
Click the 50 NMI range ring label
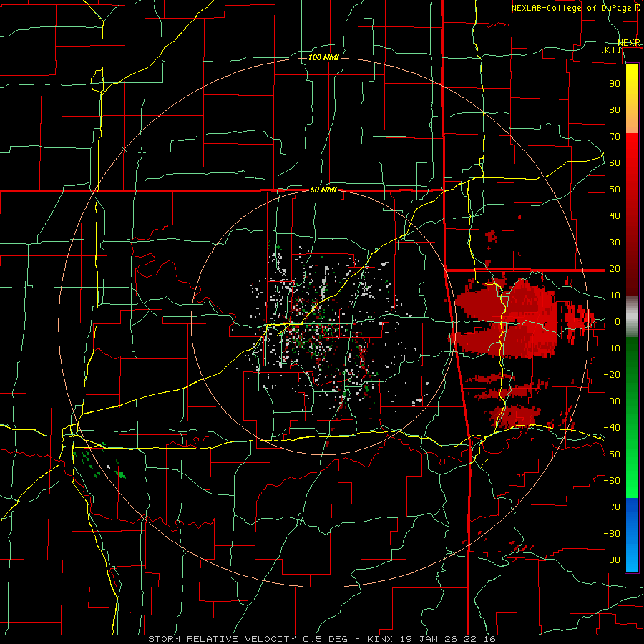pyautogui.click(x=323, y=190)
